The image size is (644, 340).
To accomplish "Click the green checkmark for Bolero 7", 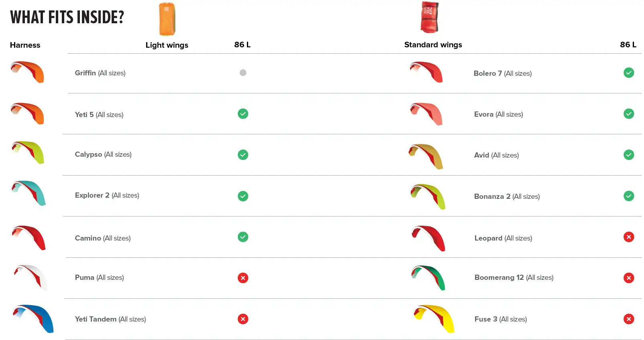I will point(629,73).
